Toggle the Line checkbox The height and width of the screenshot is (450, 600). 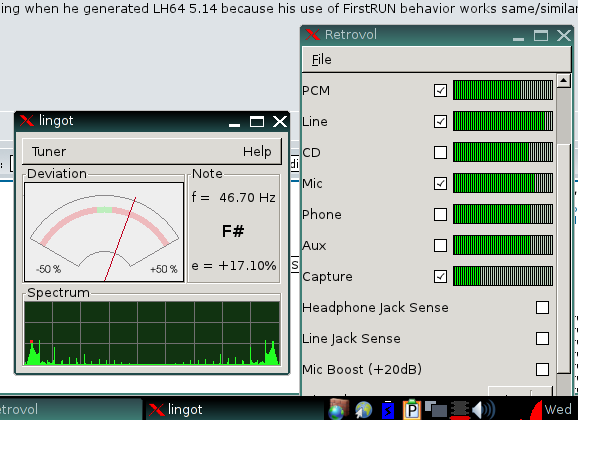440,122
